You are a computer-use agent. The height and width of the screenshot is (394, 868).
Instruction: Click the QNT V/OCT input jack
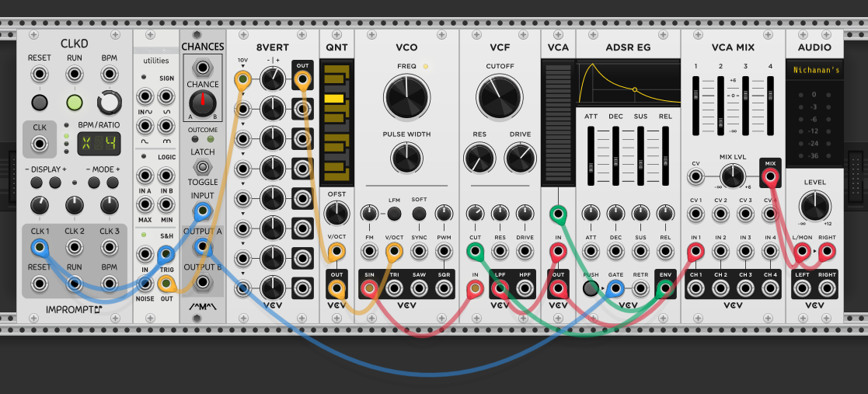coord(336,253)
